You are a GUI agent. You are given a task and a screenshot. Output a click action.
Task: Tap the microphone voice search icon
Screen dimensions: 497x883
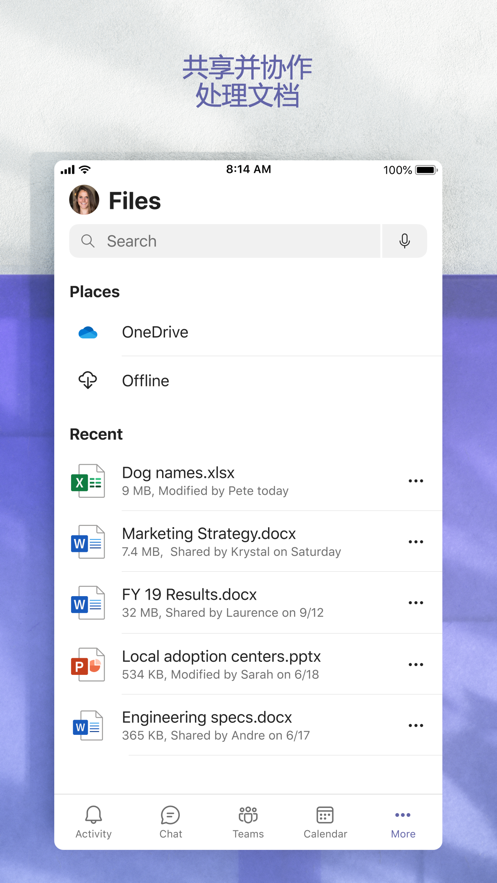click(404, 241)
